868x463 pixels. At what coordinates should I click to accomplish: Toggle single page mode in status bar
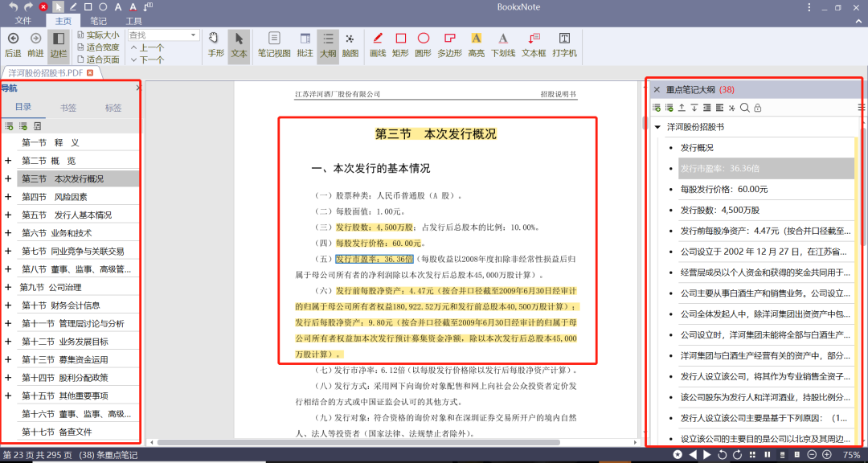[x=797, y=455]
